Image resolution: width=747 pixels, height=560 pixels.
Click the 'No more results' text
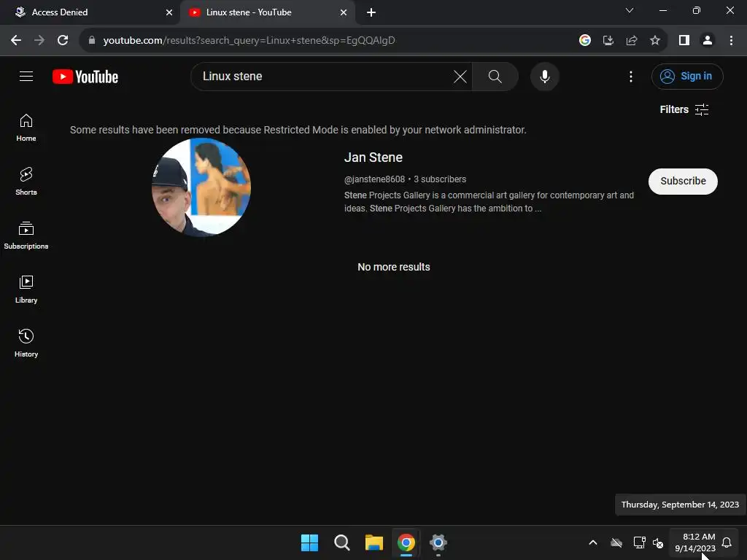pyautogui.click(x=393, y=267)
